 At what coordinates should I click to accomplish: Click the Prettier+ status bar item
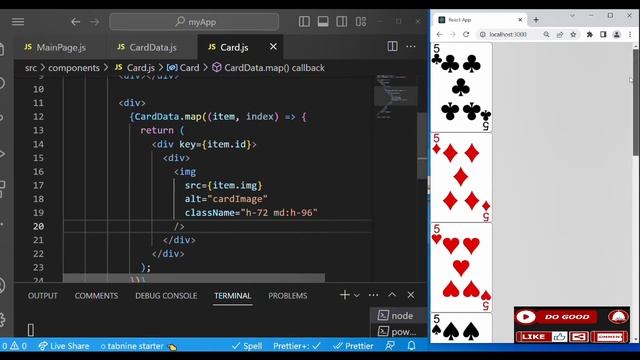point(297,346)
